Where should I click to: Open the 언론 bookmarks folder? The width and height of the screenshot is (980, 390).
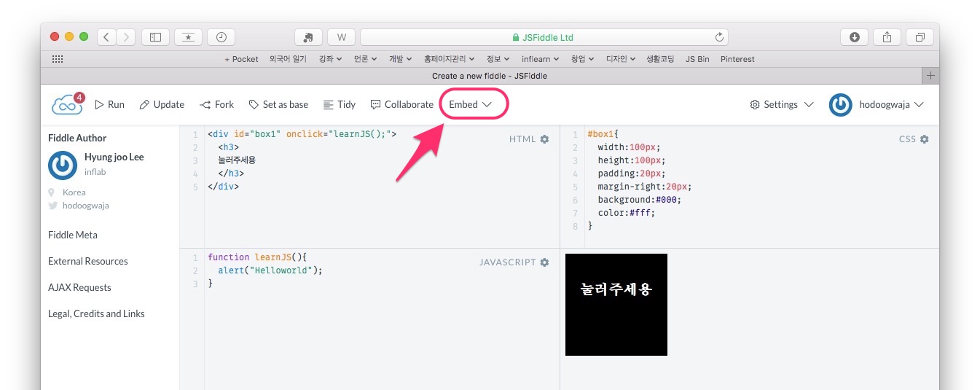point(365,59)
